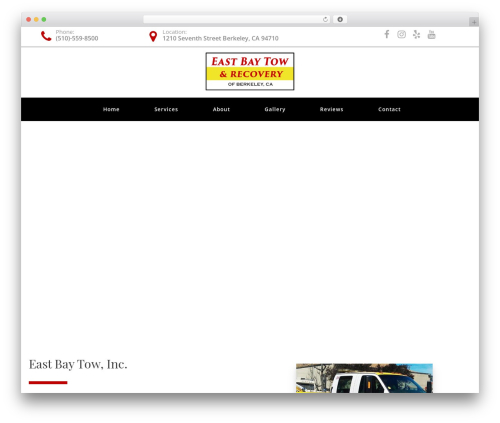Click the browser reload icon
The image size is (500, 423).
point(325,20)
